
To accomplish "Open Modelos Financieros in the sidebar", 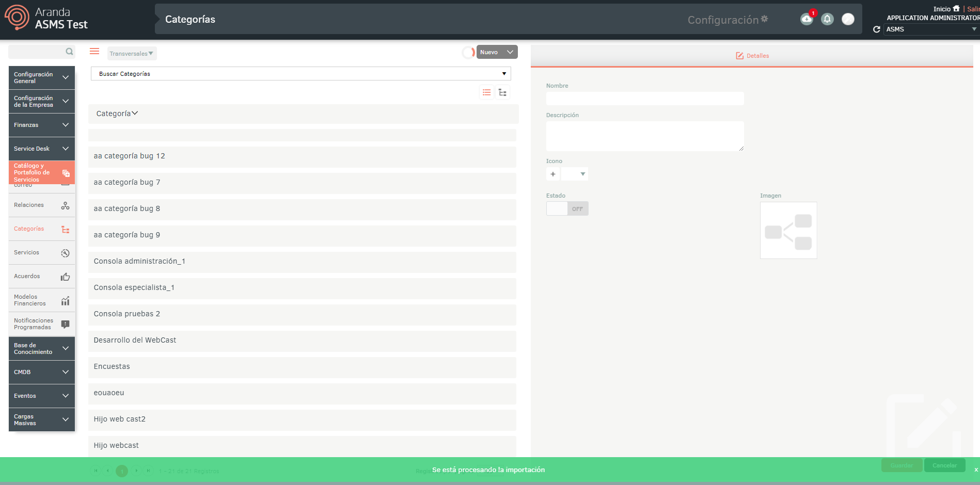I will click(42, 300).
